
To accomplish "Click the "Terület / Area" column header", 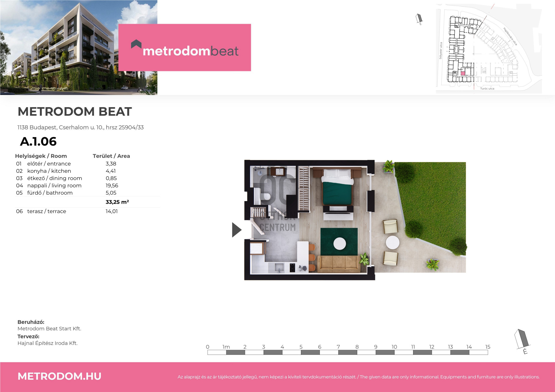I will coord(111,156).
